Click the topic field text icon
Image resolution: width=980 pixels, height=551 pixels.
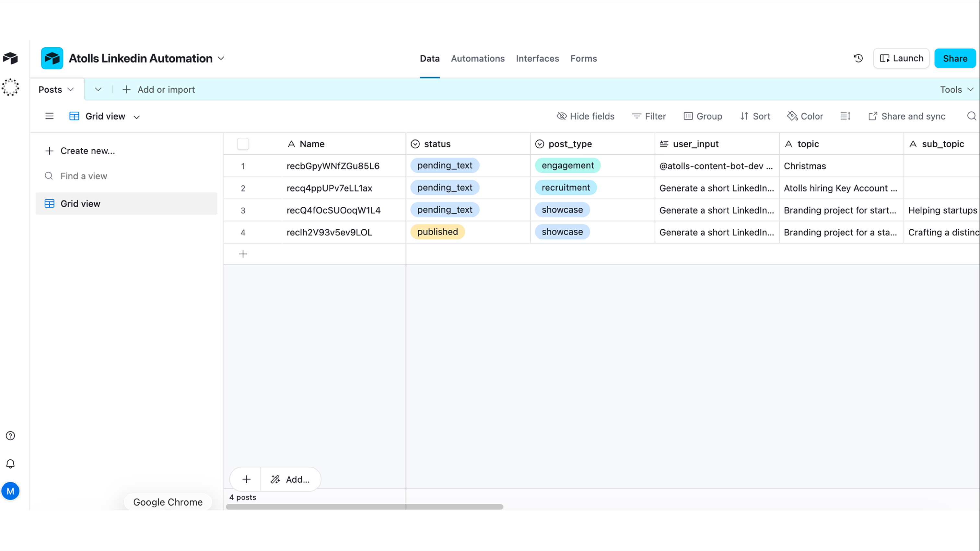click(x=789, y=144)
